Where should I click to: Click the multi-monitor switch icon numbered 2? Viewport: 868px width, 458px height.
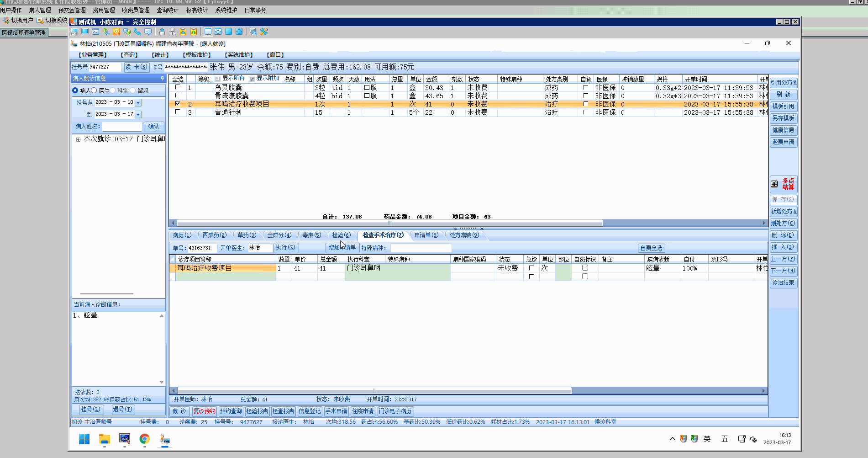click(x=253, y=32)
